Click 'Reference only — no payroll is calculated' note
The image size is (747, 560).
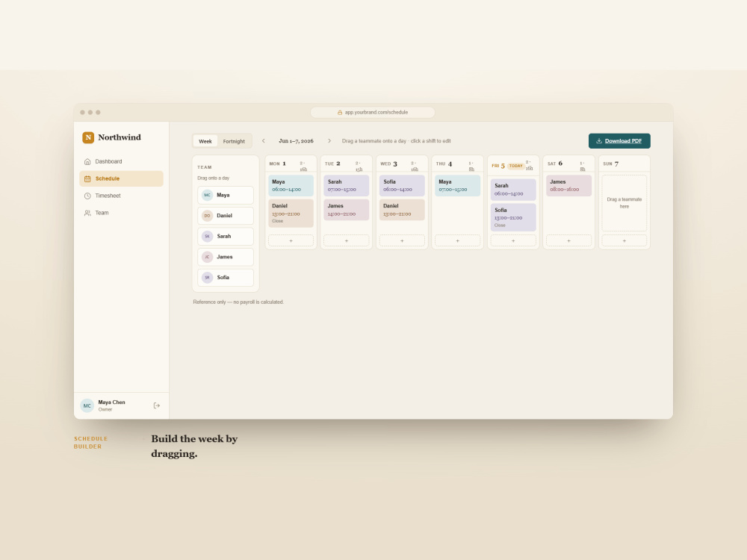(x=238, y=302)
